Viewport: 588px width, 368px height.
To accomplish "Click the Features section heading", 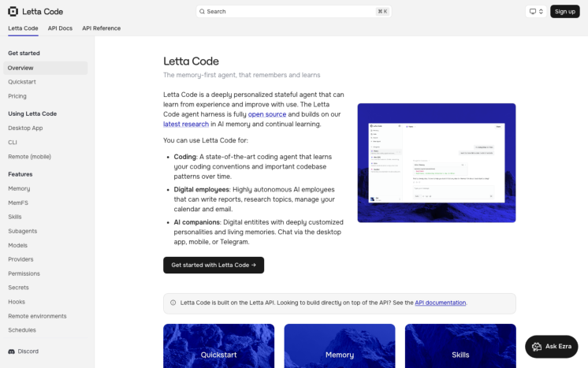I will coord(20,174).
